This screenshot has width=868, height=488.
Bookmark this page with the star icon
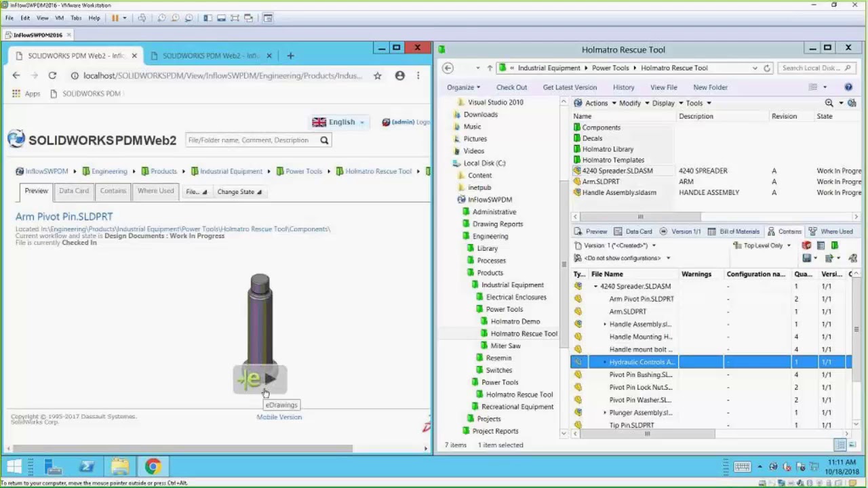coord(378,76)
